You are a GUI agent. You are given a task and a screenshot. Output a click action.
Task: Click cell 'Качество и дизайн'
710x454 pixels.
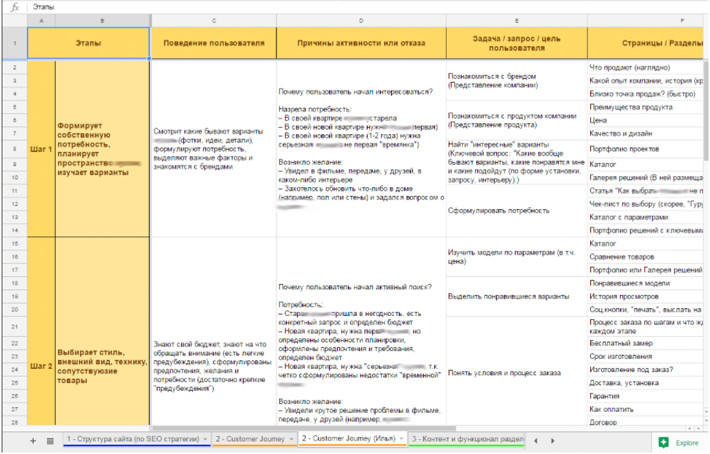pos(645,134)
